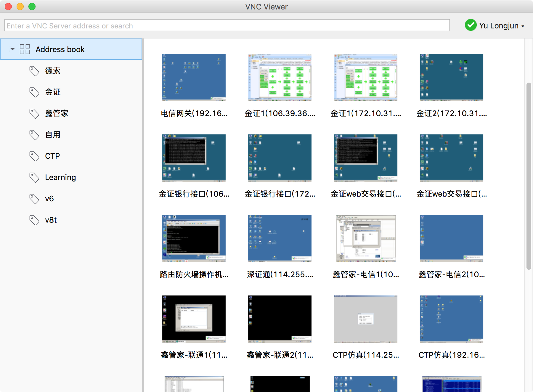
Task: Click the tag icon beside v6
Action: [x=34, y=199]
